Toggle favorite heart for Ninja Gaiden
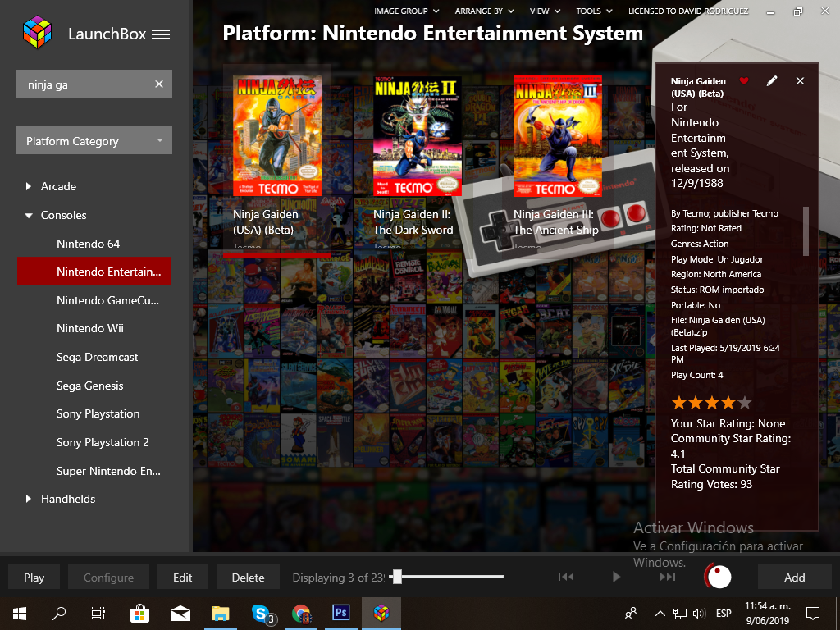The image size is (840, 630). (743, 81)
